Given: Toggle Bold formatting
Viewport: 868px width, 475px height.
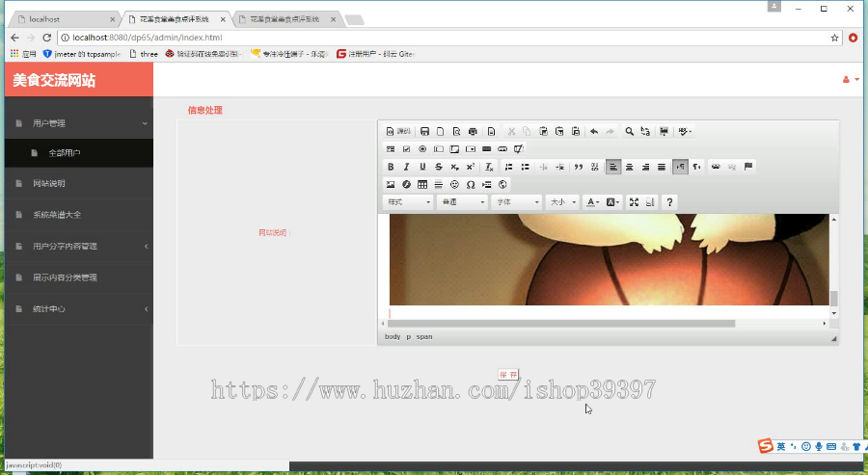Looking at the screenshot, I should 391,167.
